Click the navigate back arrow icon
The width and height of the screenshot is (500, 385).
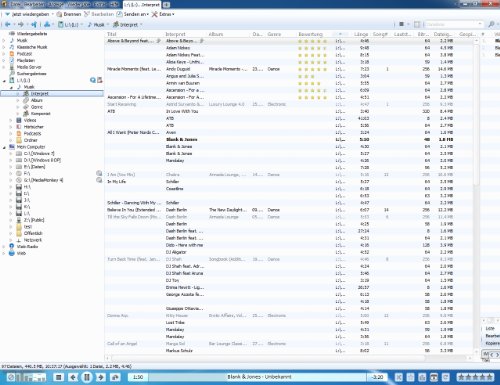point(8,24)
